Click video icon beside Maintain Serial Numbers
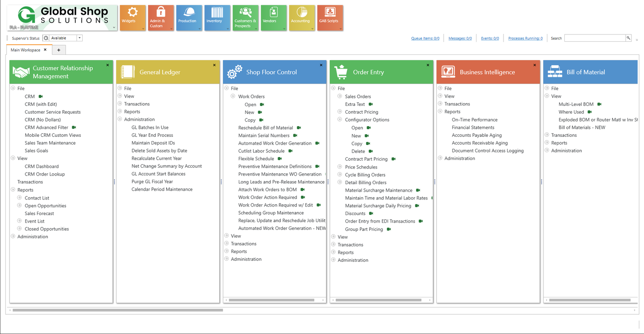The height and width of the screenshot is (334, 644). 295,135
